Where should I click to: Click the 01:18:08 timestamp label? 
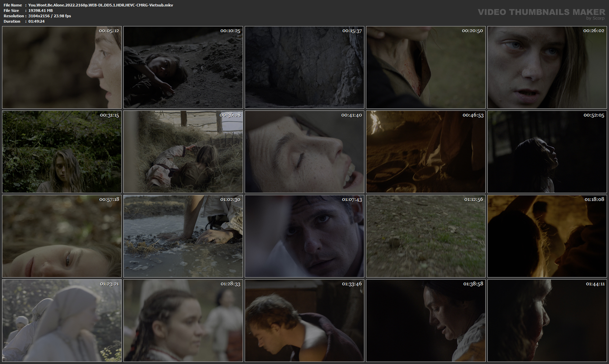tap(594, 199)
